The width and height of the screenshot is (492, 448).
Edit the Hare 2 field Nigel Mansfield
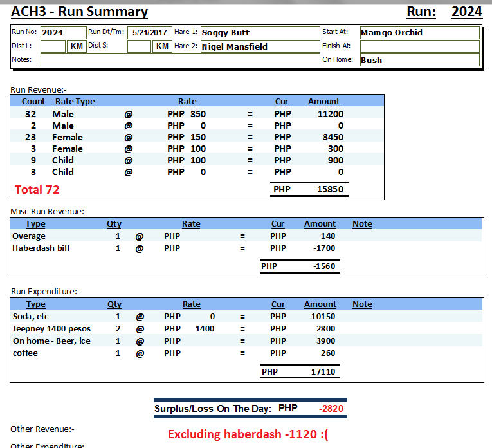coord(260,46)
